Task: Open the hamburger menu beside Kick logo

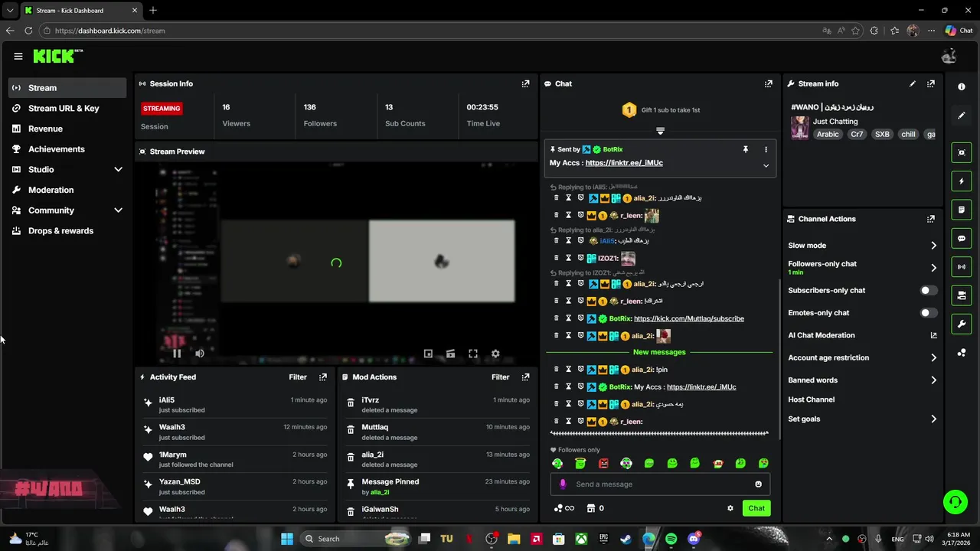Action: pyautogui.click(x=18, y=56)
